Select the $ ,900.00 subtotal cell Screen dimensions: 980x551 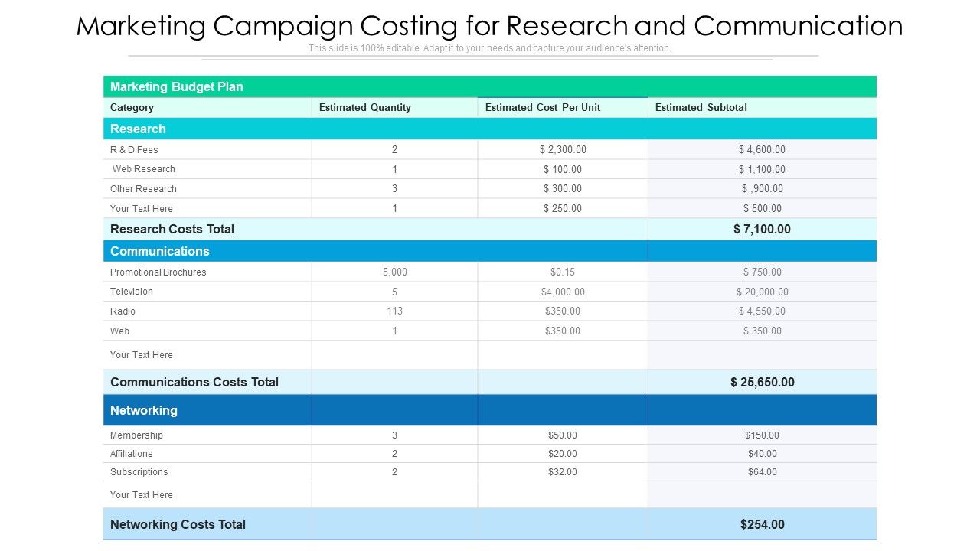[762, 189]
